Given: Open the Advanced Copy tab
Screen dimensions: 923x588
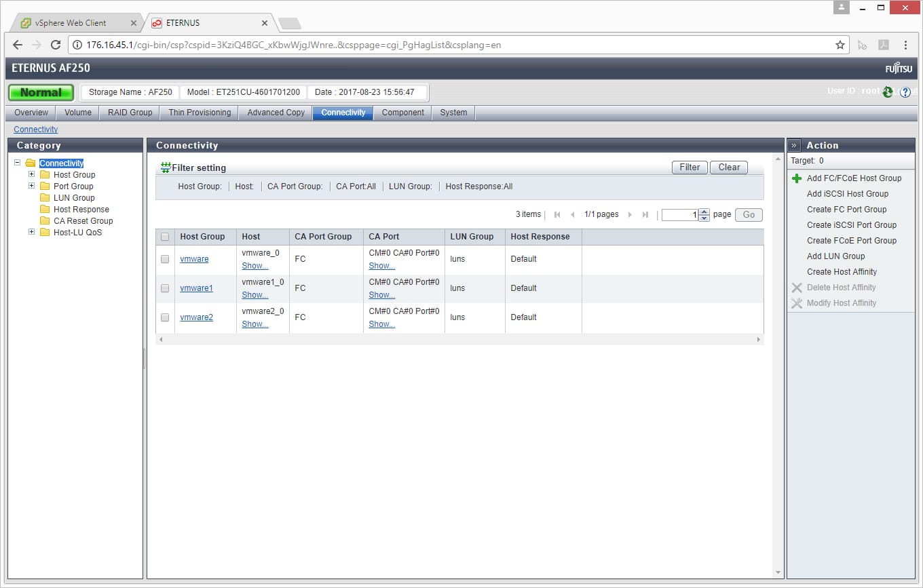Looking at the screenshot, I should [x=276, y=113].
